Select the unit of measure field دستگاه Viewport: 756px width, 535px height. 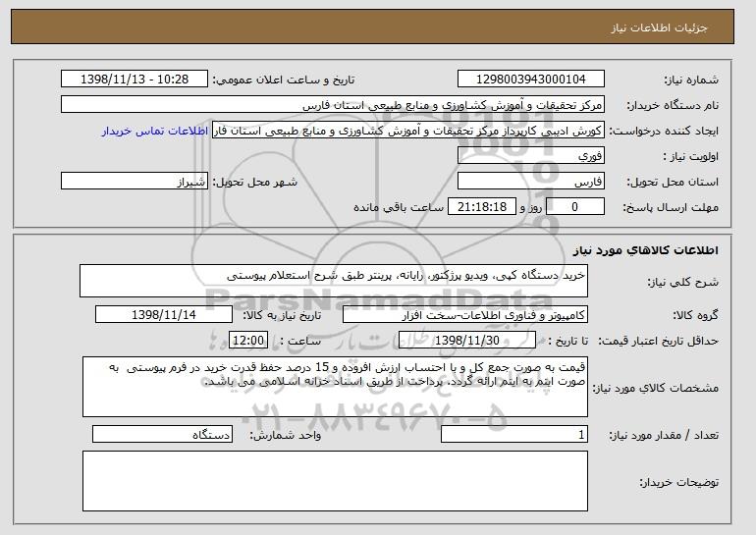(162, 434)
